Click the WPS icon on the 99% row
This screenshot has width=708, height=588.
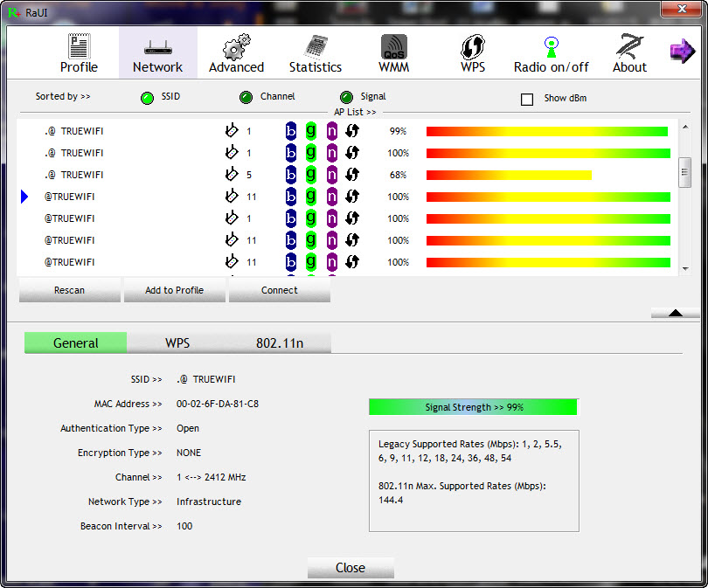click(x=352, y=131)
